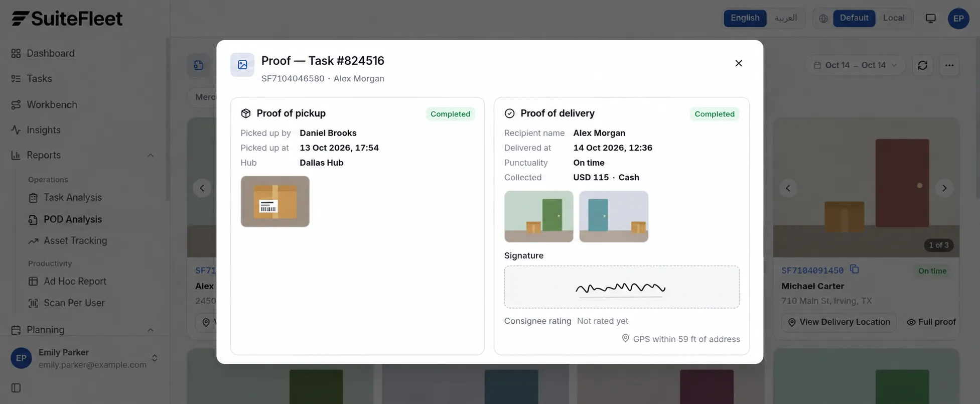Open the three-dots more options menu
The height and width of the screenshot is (404, 980).
click(949, 65)
